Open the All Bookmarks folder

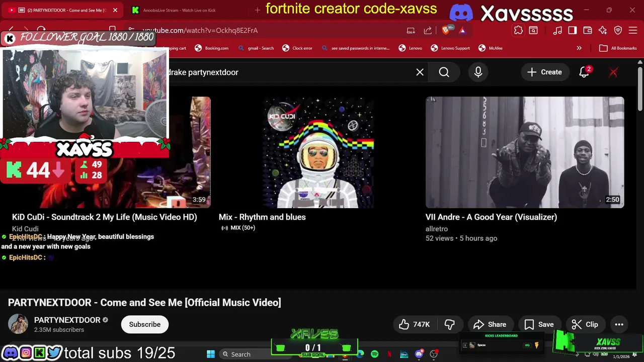tap(619, 48)
